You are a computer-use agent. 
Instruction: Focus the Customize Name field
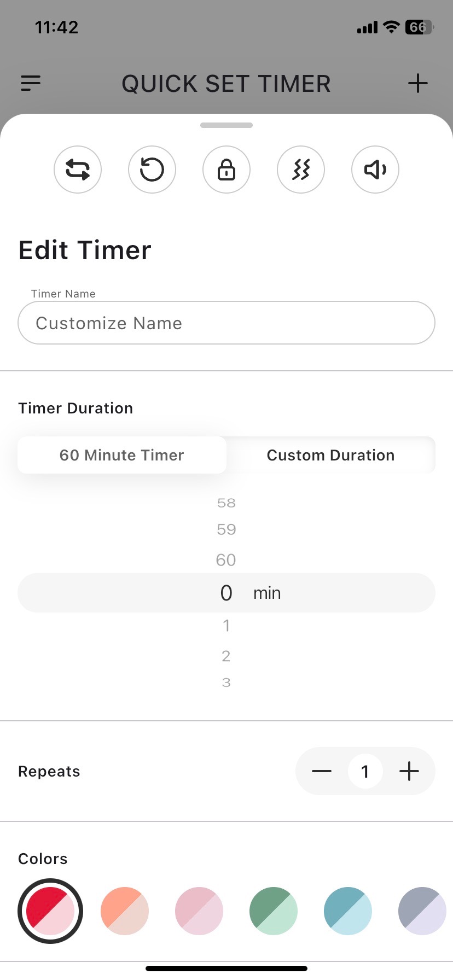(226, 323)
